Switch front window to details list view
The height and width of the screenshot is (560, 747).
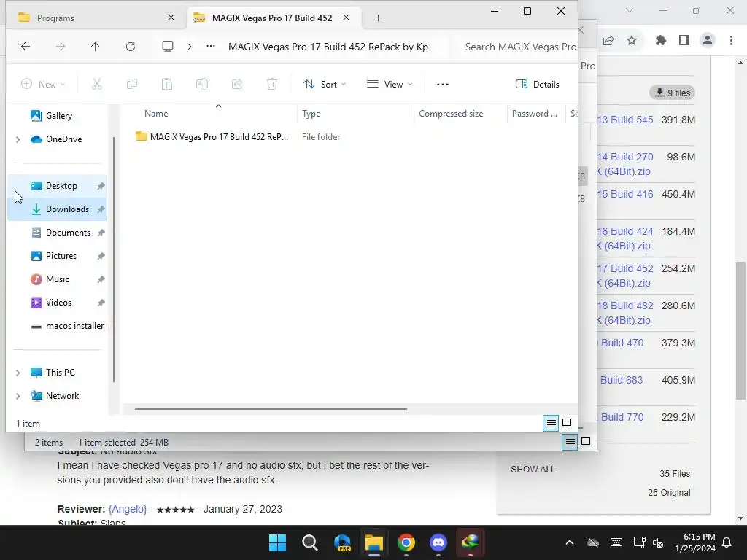click(x=551, y=423)
